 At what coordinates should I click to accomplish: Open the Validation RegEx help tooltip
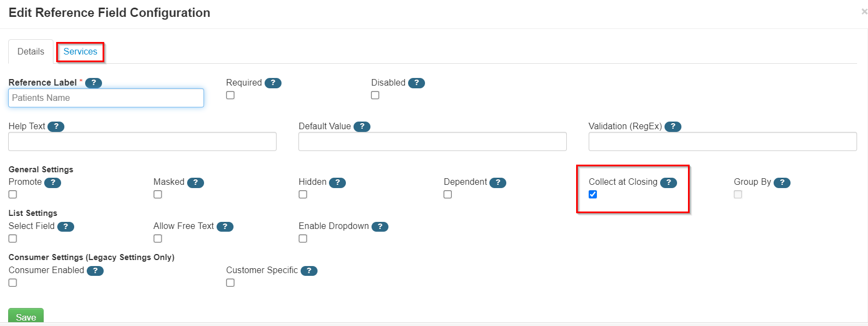click(x=673, y=126)
